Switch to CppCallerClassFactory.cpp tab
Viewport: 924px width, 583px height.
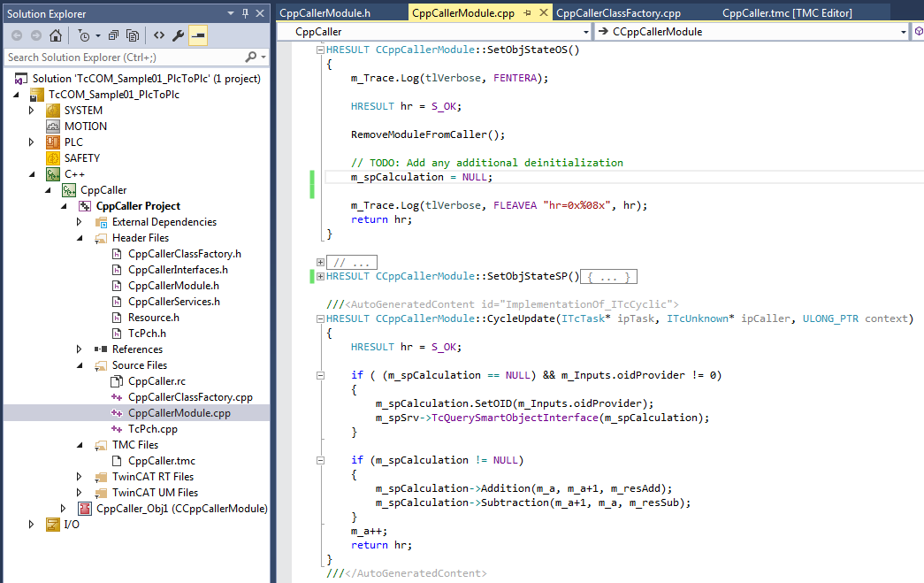click(x=618, y=13)
